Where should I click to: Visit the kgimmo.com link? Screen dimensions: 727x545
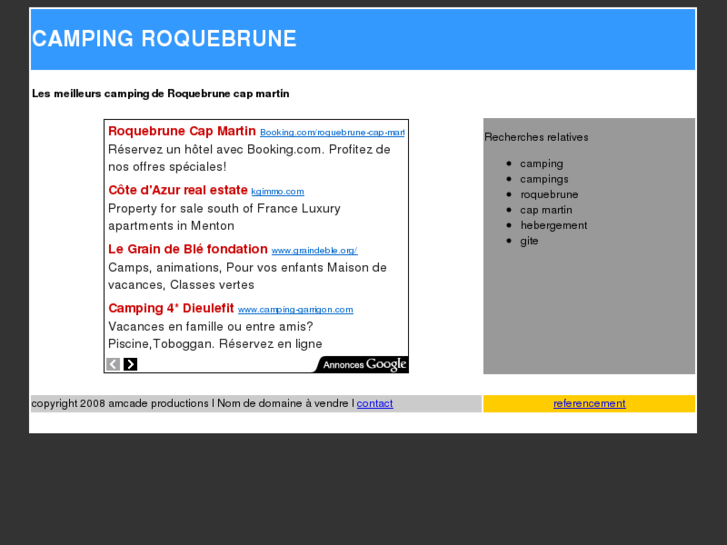(278, 192)
